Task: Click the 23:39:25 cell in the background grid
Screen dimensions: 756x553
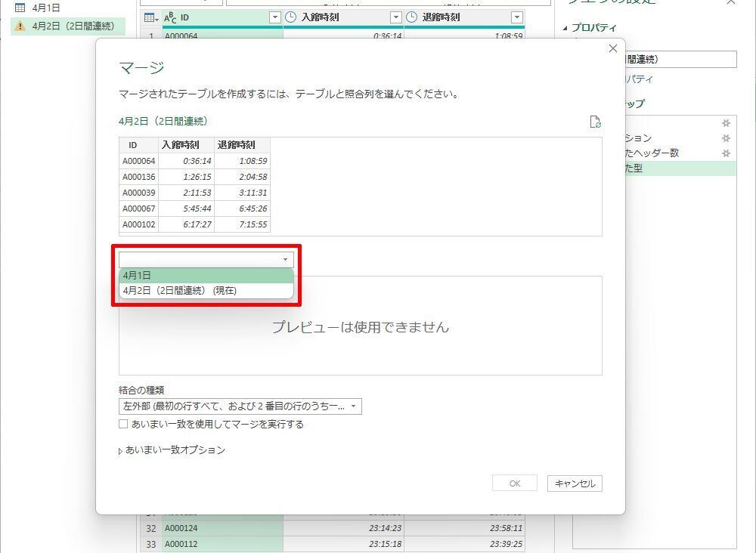Action: click(464, 544)
